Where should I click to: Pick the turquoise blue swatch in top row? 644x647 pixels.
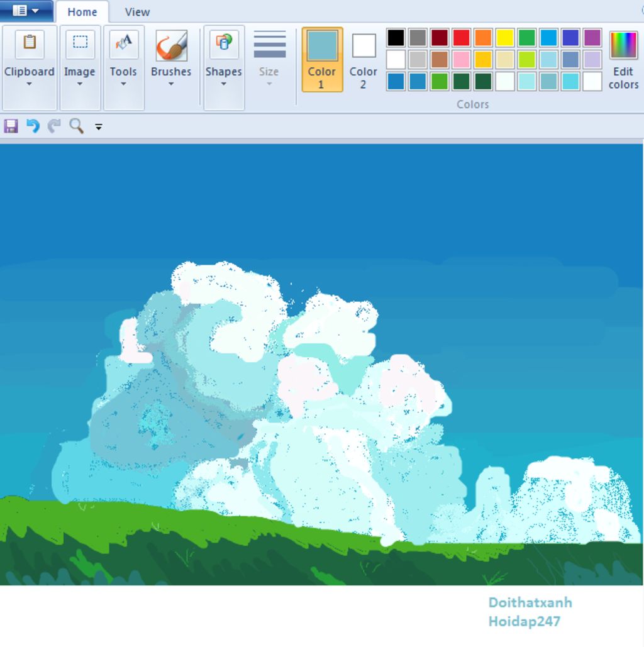click(549, 38)
